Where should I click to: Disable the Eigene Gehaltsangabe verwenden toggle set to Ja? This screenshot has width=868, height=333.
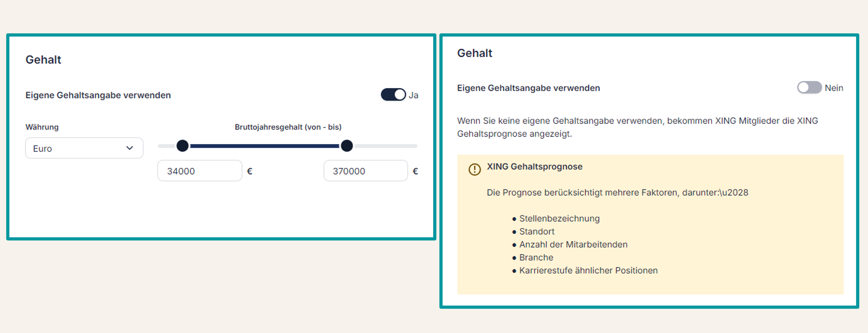pyautogui.click(x=393, y=95)
